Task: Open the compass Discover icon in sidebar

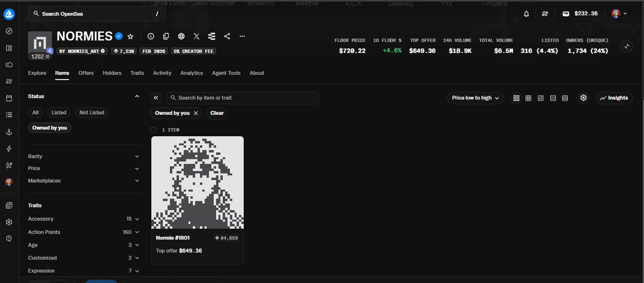Action: point(9,31)
